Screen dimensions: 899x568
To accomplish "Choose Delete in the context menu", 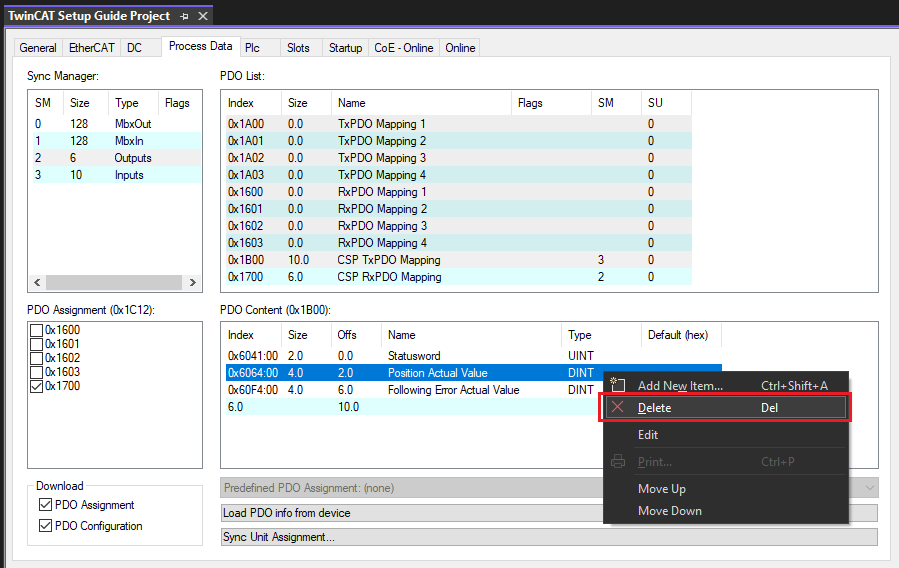I will point(726,408).
